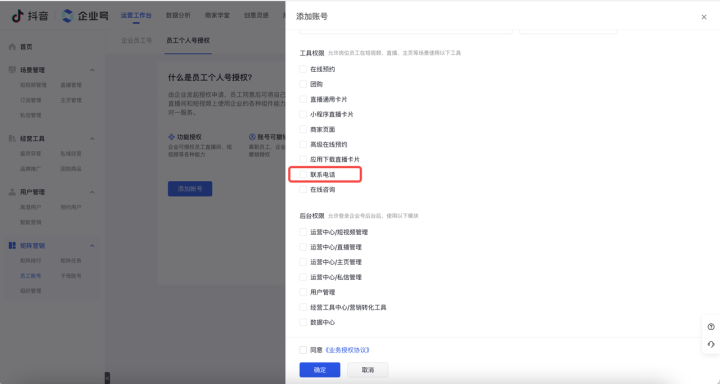Click the Douyin logo icon
Image resolution: width=720 pixels, height=384 pixels.
pos(17,16)
